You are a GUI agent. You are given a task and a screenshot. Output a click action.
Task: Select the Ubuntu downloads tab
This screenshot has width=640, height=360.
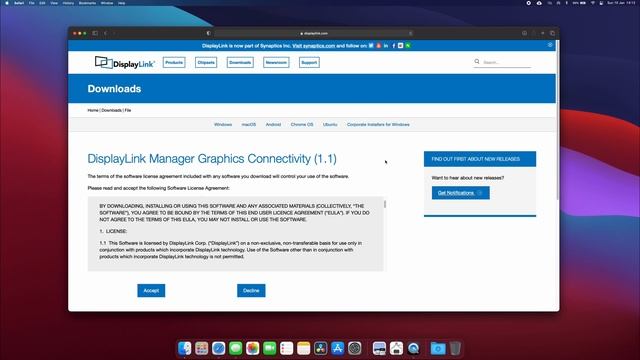coord(330,124)
